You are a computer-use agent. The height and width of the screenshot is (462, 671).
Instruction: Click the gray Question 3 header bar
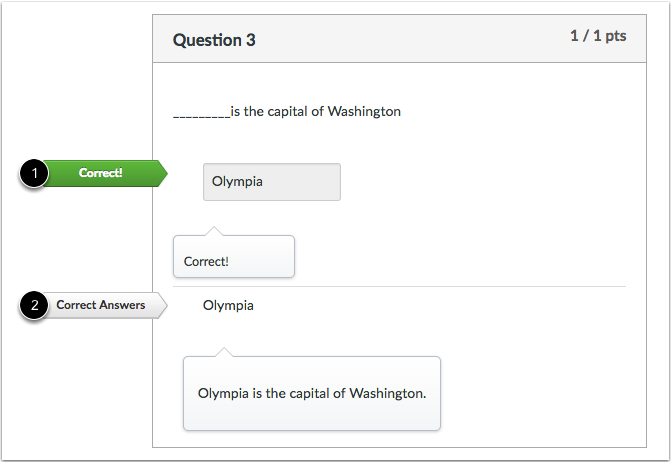click(x=399, y=39)
